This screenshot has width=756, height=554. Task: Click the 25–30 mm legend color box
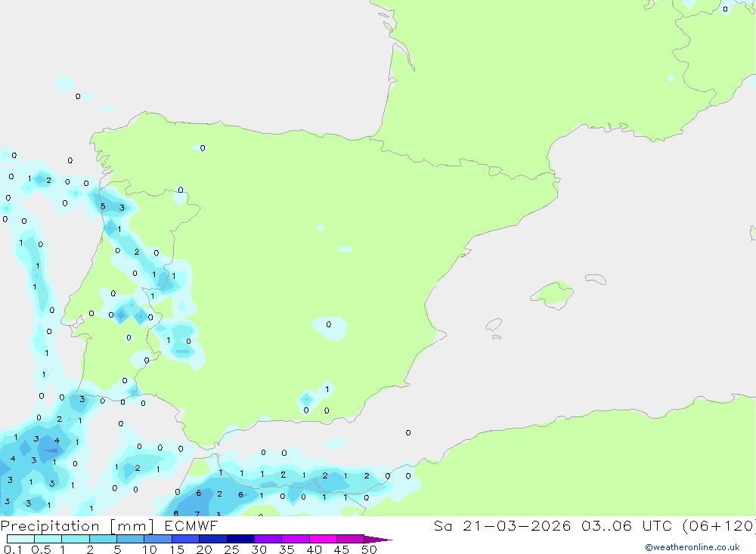[x=240, y=539]
